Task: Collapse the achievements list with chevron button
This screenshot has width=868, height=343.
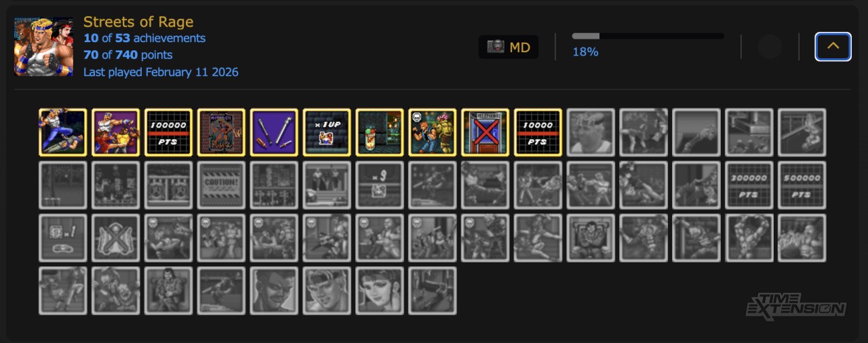Action: (833, 47)
